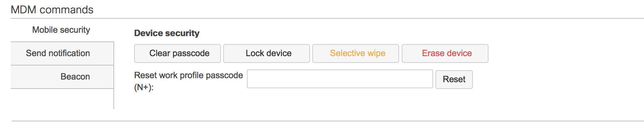
Task: Click inside the empty passcode text box
Action: coord(340,79)
